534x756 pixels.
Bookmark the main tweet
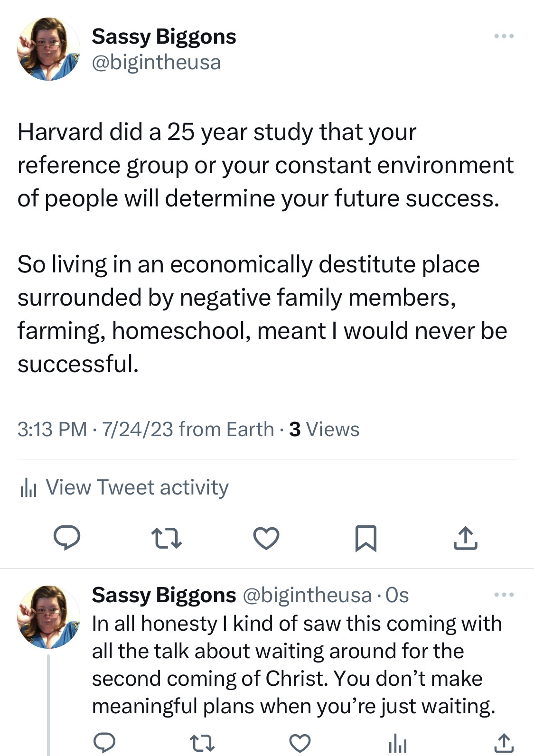tap(365, 538)
